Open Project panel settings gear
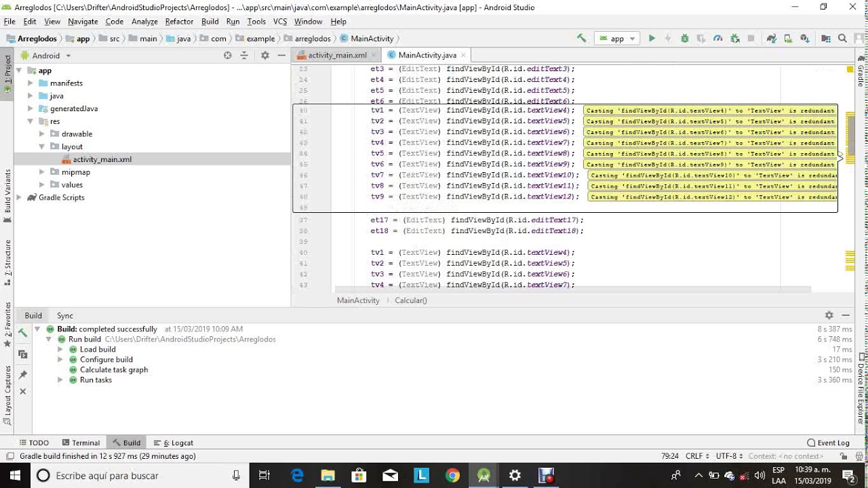This screenshot has width=868, height=488. click(265, 56)
